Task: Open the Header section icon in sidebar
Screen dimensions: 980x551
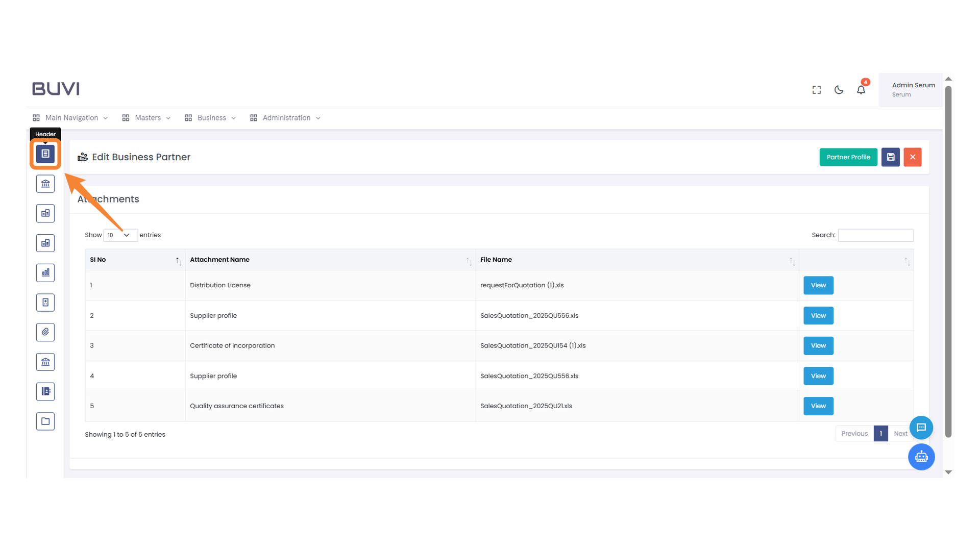Action: tap(45, 154)
